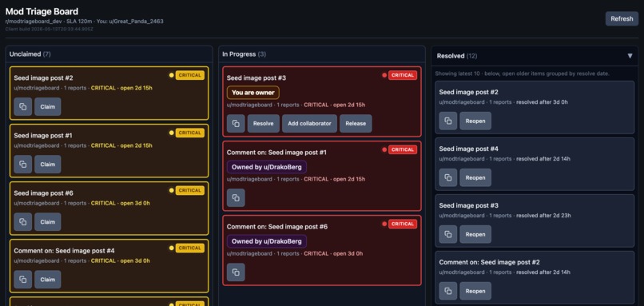Copy link for resolved Seed image post #3
Image resolution: width=644 pixels, height=306 pixels.
pos(448,235)
